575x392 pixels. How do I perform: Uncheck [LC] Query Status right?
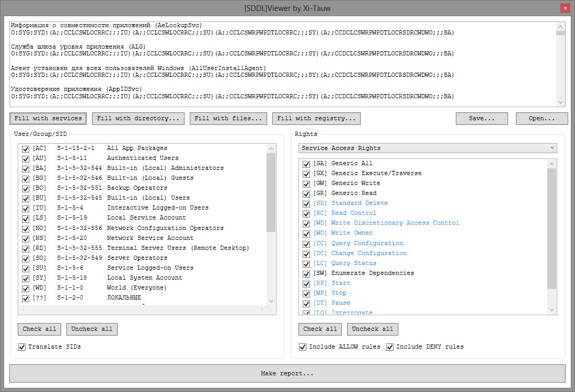click(306, 263)
